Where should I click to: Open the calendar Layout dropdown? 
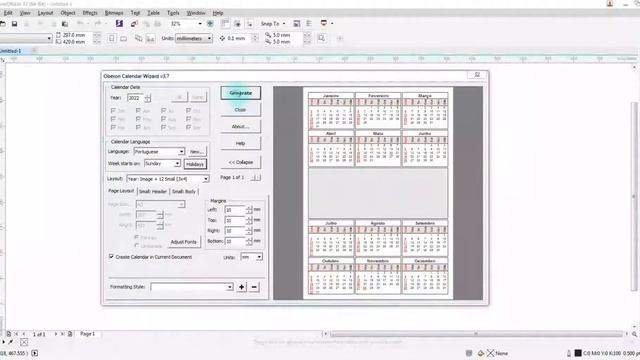(x=206, y=179)
